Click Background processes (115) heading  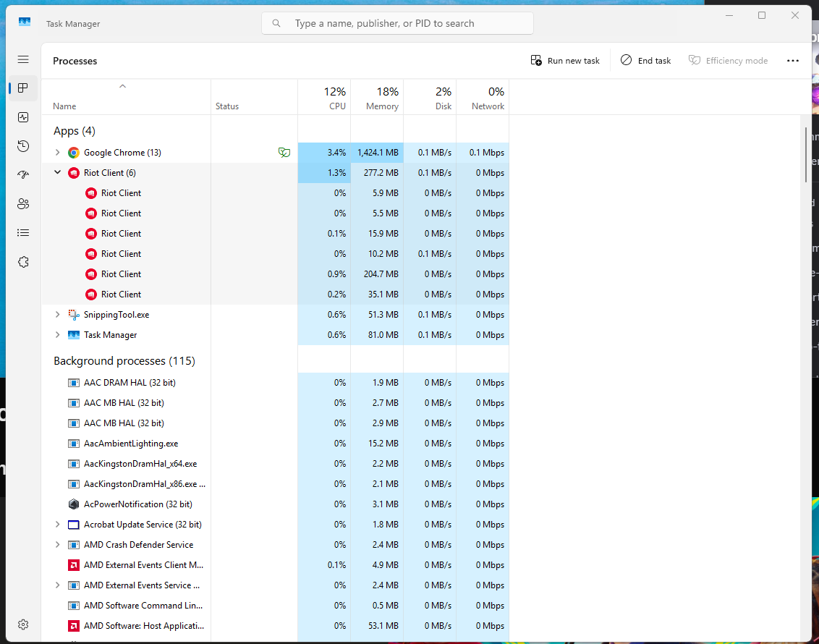click(124, 361)
